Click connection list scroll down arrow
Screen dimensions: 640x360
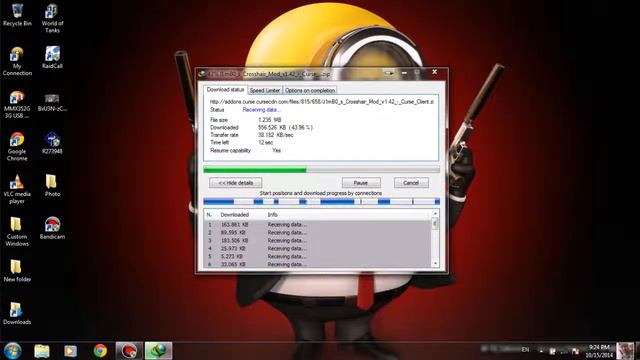[435, 264]
